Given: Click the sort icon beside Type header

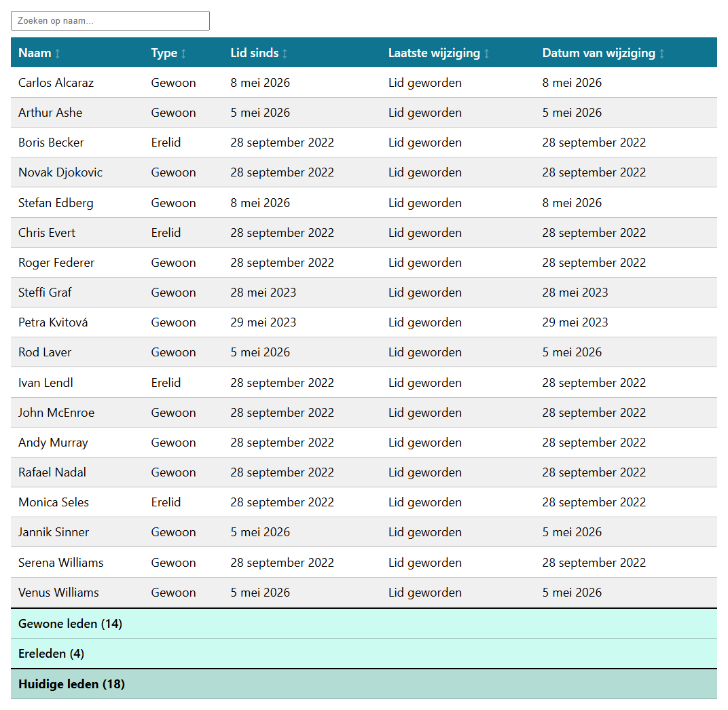Looking at the screenshot, I should coord(183,54).
